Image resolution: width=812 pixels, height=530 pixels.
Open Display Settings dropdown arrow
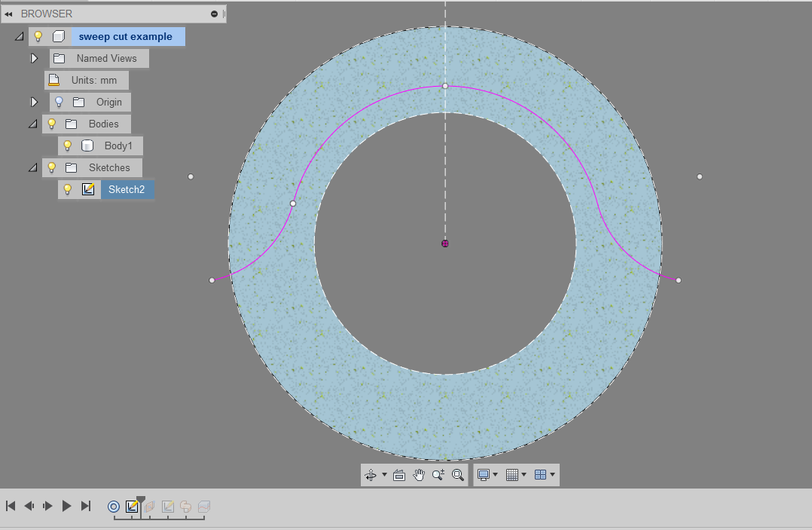[496, 474]
